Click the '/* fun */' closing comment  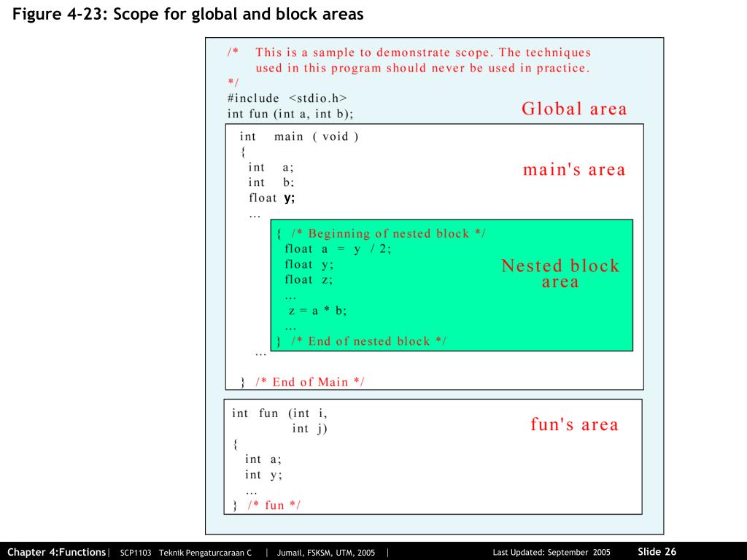(274, 505)
